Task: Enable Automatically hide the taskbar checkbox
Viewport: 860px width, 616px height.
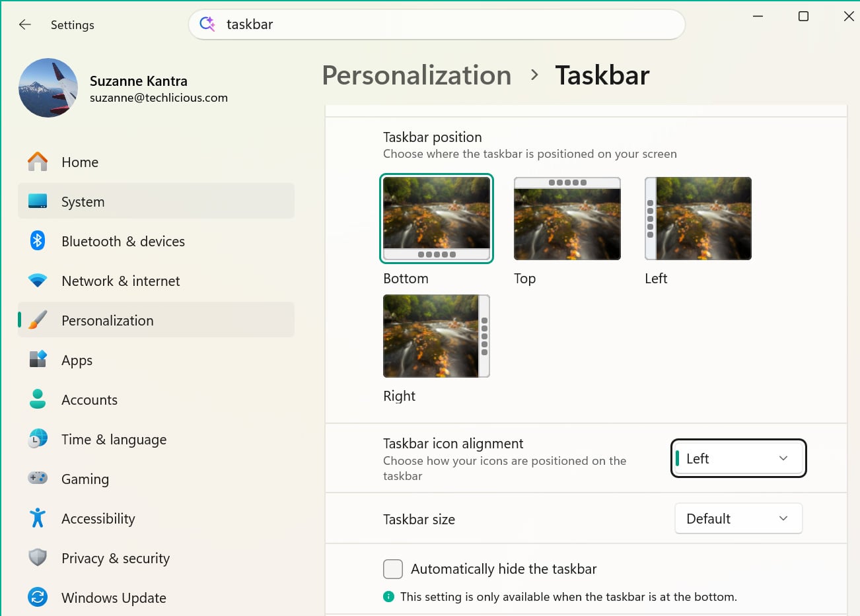Action: click(x=393, y=568)
